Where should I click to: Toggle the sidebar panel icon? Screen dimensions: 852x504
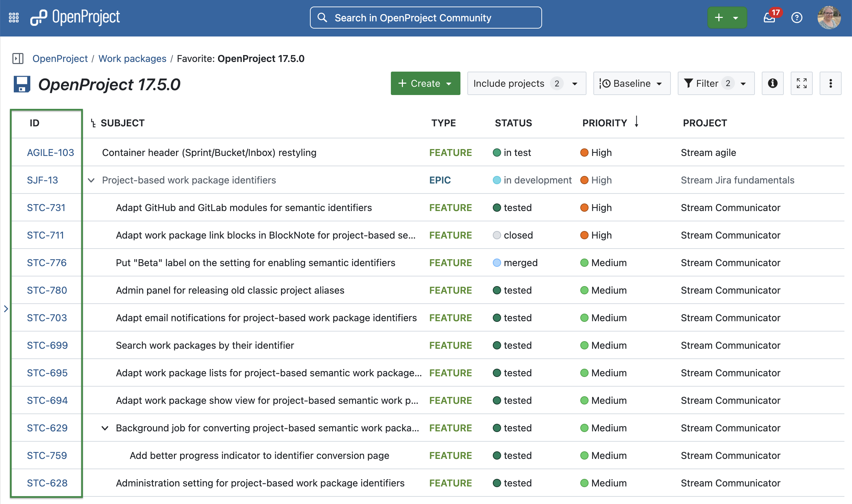18,59
